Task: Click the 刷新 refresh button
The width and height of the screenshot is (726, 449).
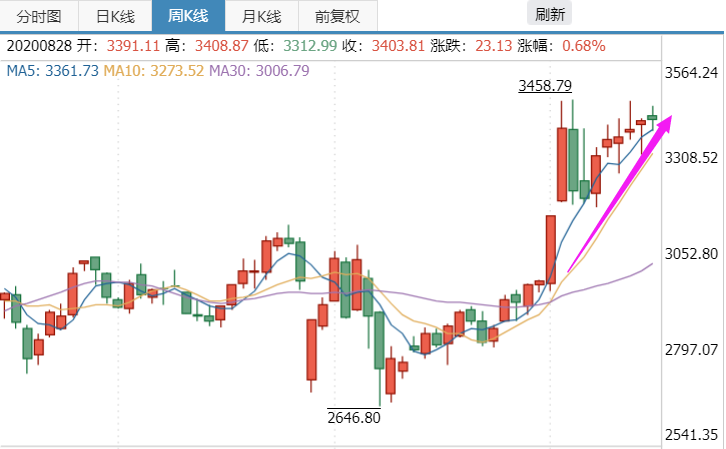Action: tap(550, 14)
